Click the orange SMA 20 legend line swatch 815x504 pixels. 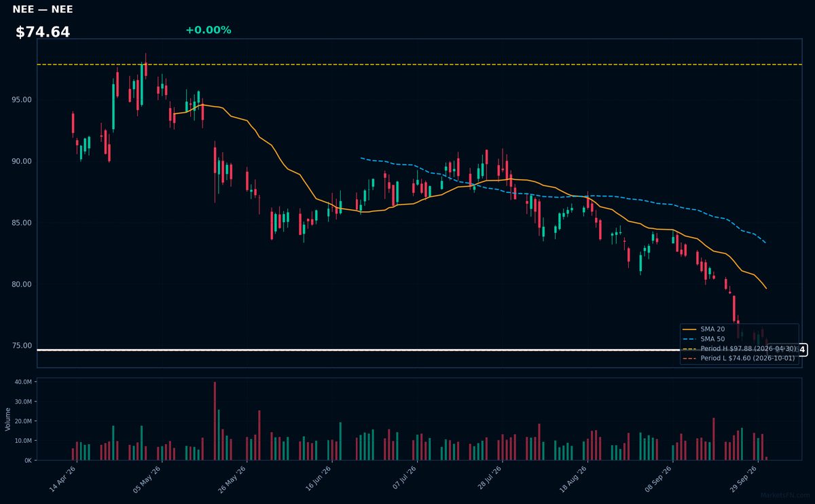(689, 329)
